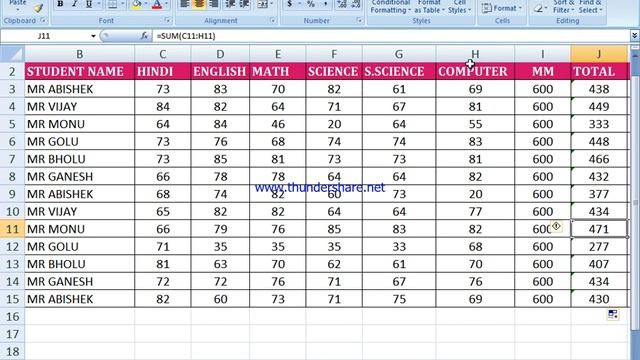
Task: Select COMPUTER value 20 in row 9
Action: [x=475, y=194]
